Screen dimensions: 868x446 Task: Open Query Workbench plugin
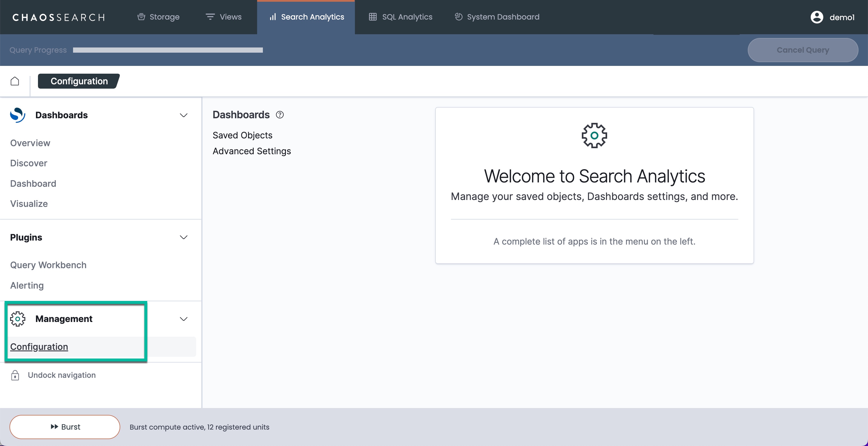[x=48, y=265]
